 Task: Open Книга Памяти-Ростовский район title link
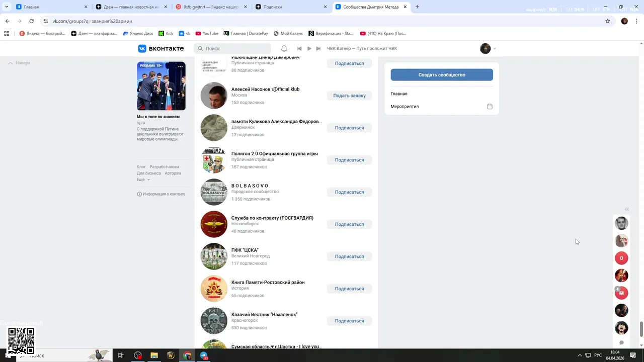pyautogui.click(x=268, y=283)
